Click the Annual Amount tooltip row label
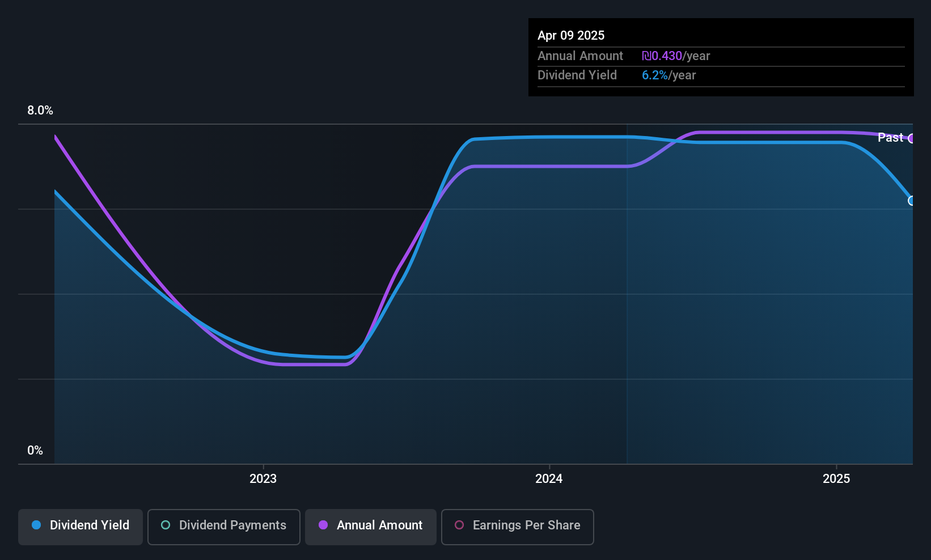 tap(580, 56)
